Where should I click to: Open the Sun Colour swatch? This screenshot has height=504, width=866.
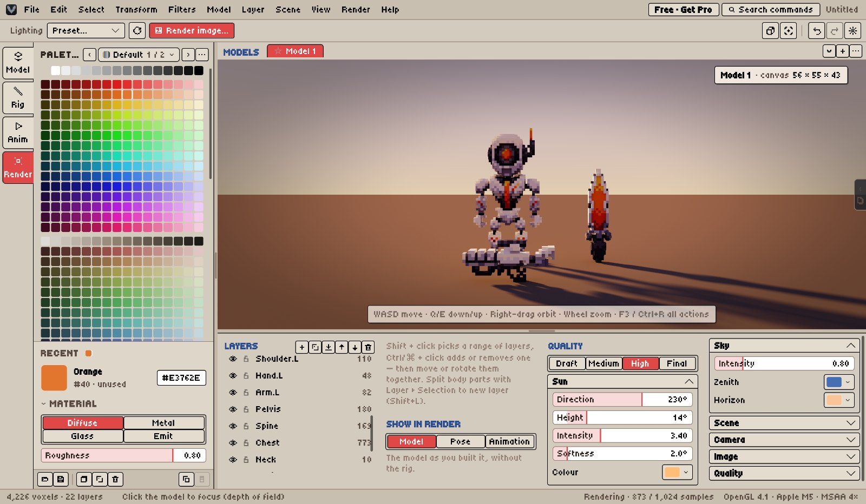(x=677, y=472)
